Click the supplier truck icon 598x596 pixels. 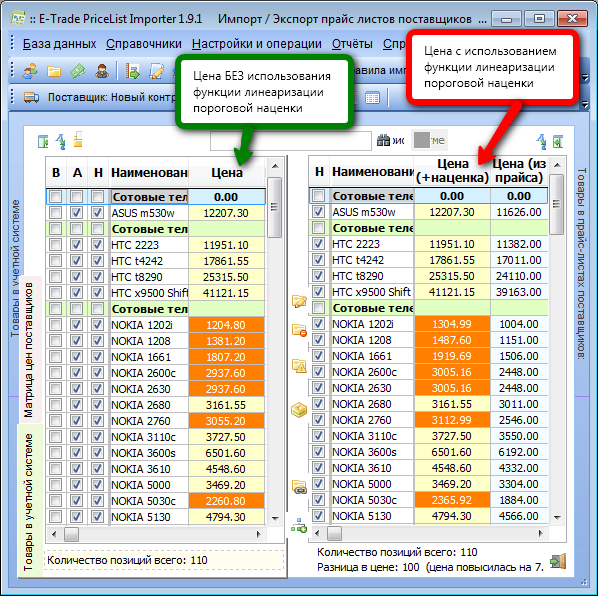tap(31, 98)
